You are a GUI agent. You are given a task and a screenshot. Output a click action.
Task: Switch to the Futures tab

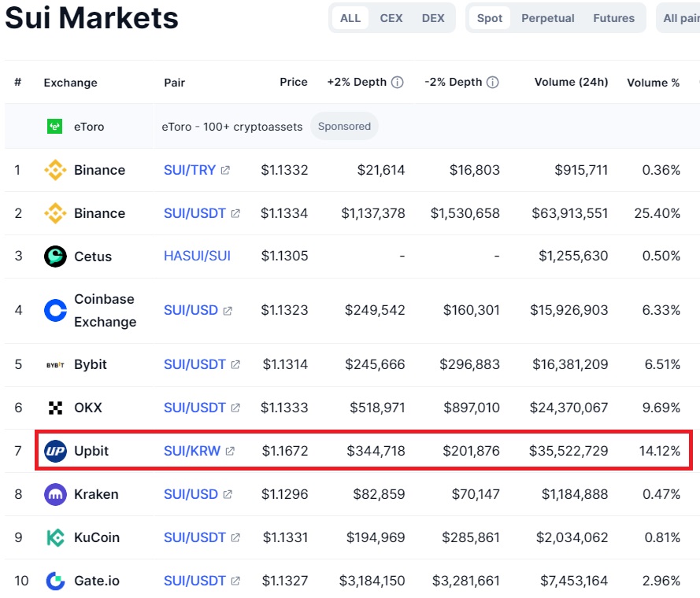click(x=613, y=18)
